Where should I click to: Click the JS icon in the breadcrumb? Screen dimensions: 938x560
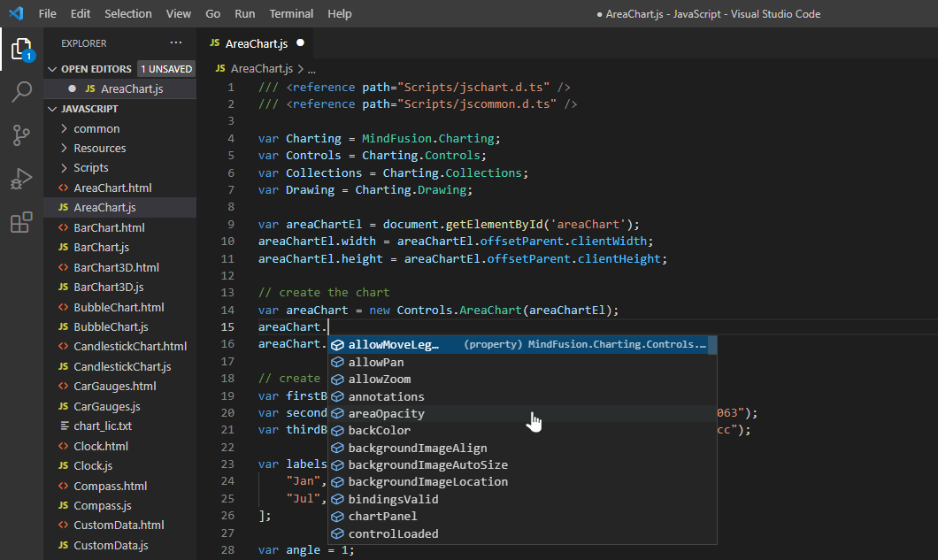[x=220, y=69]
